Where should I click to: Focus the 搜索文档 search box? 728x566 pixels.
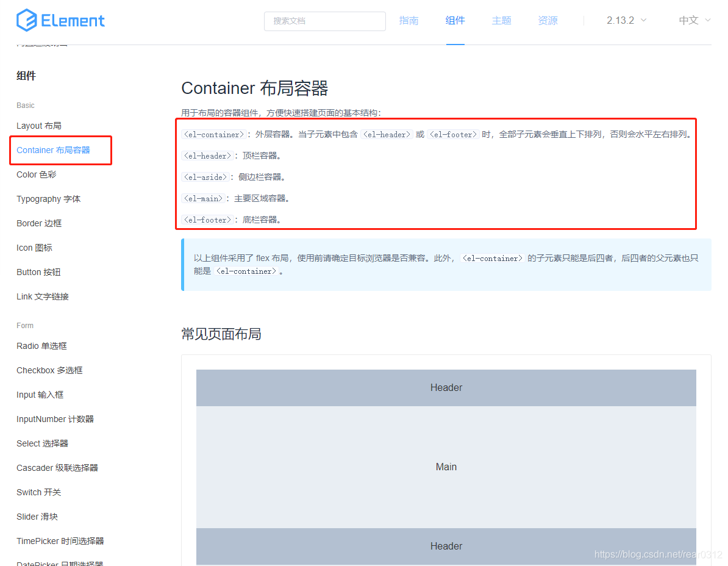pos(324,21)
